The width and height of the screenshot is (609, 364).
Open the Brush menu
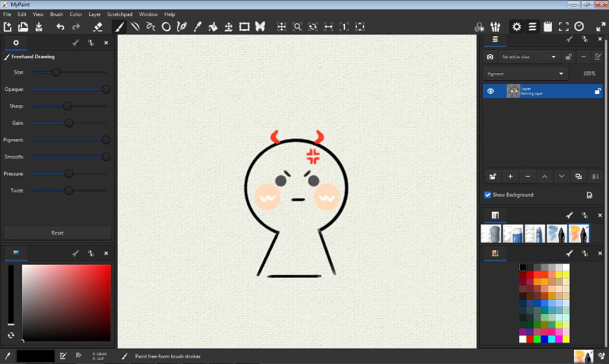(56, 14)
